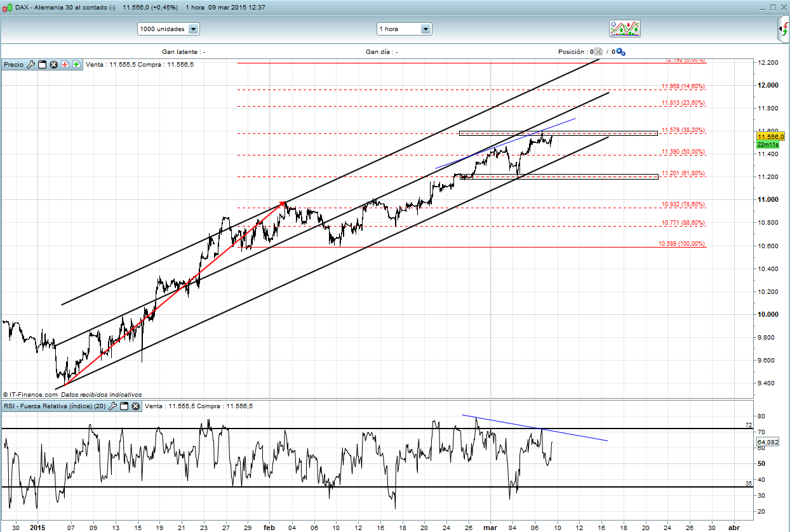Maximize the RSI indicator panel
790x532 pixels.
click(124, 406)
